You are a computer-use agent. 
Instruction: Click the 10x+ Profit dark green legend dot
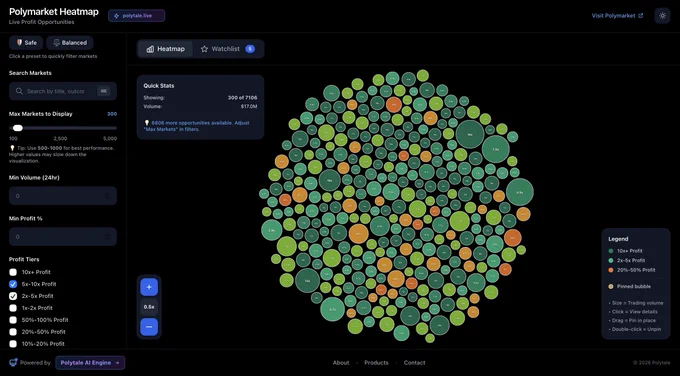(x=611, y=251)
